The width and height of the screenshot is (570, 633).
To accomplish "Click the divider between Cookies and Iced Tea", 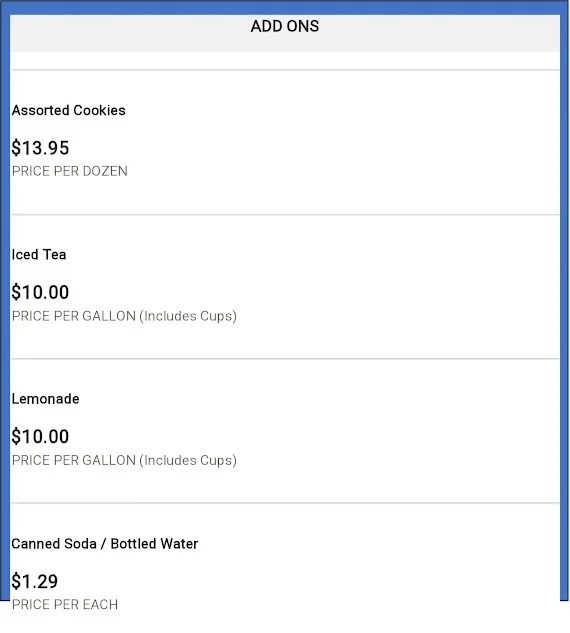I will pos(285,214).
